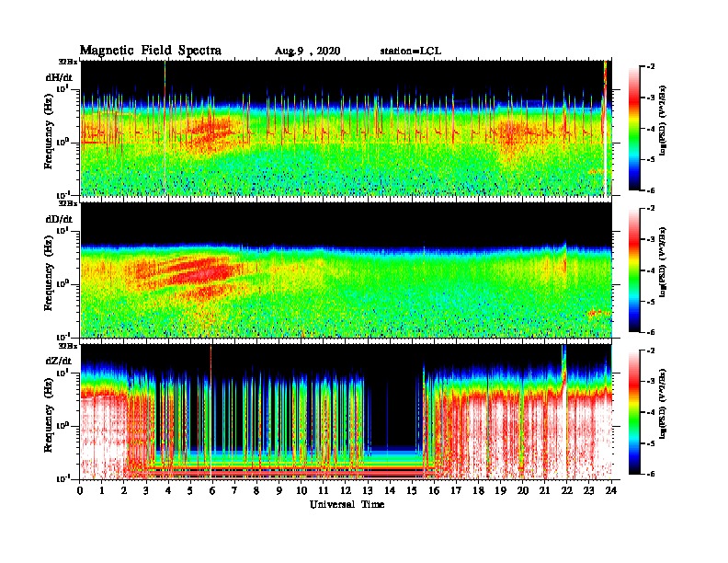Viewport: 728px width, 563px height.
Task: Select the "Aug 9, 2020" date text
Action: (x=307, y=52)
